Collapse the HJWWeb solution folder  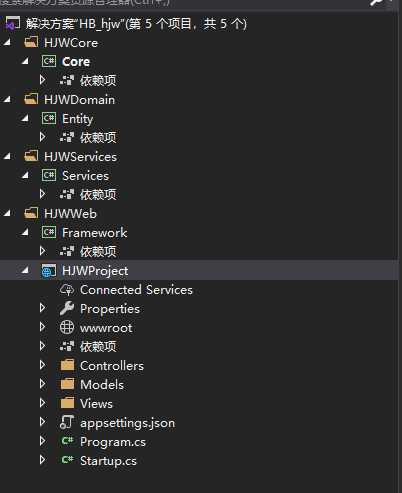[7, 213]
